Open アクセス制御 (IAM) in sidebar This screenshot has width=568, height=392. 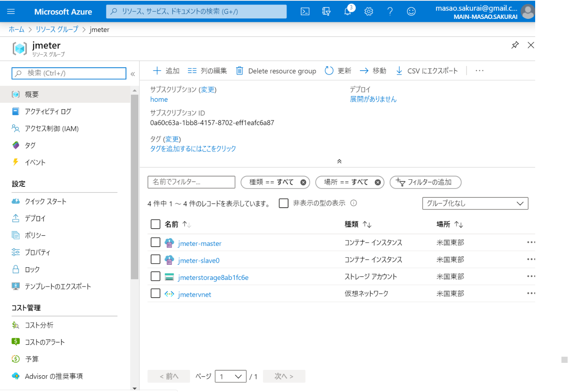coord(51,128)
